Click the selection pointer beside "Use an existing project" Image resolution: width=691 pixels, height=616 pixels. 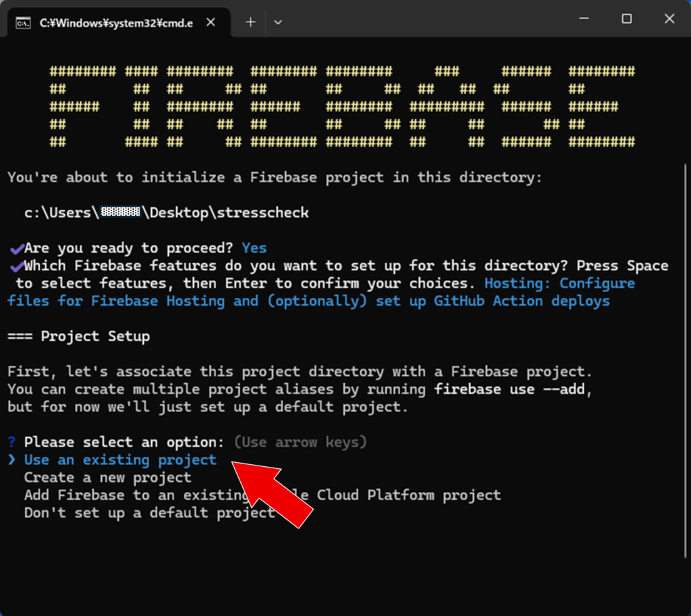click(12, 459)
